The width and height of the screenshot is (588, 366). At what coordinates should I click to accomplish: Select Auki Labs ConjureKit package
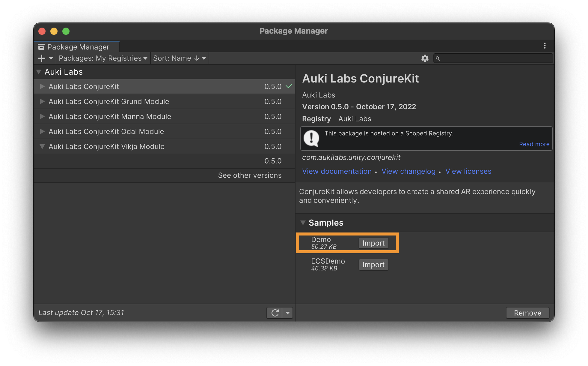point(164,86)
